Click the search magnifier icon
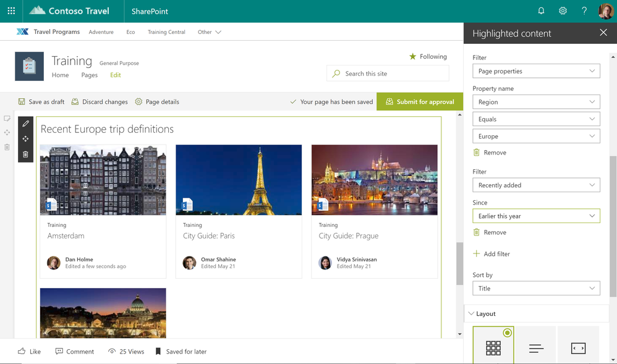 [x=336, y=74]
